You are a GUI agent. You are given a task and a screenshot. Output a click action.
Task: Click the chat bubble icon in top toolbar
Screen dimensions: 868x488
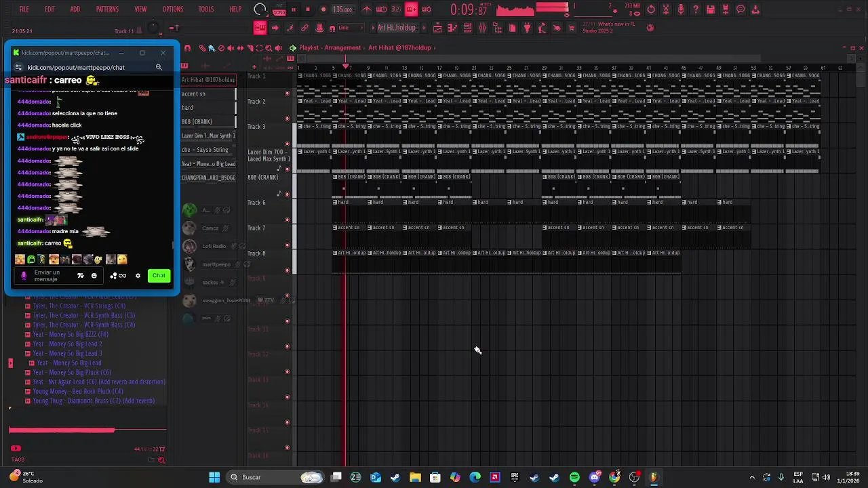click(x=741, y=9)
